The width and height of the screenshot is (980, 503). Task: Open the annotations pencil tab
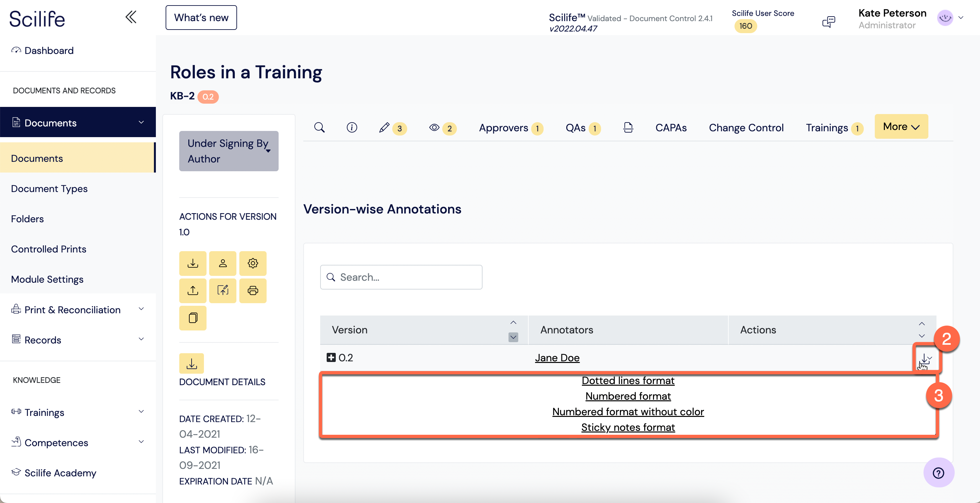(393, 128)
